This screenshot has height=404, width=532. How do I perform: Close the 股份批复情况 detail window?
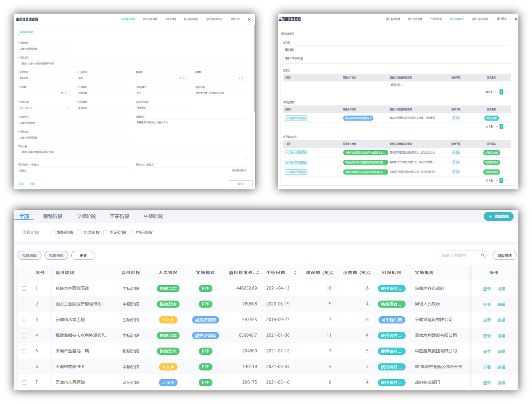tap(516, 19)
